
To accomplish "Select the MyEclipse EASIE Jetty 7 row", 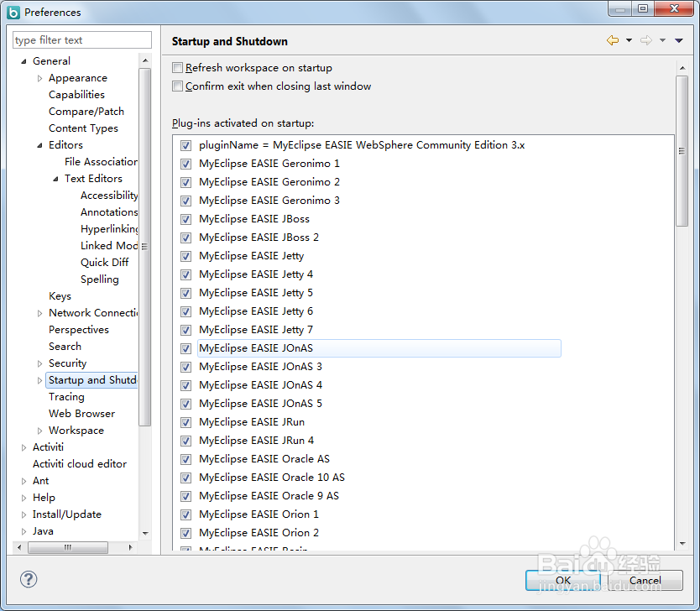I will point(256,330).
